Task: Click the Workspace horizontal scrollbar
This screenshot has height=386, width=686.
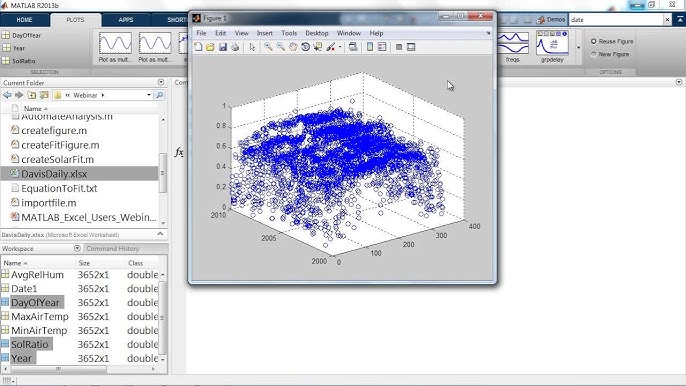Action: tap(79, 369)
